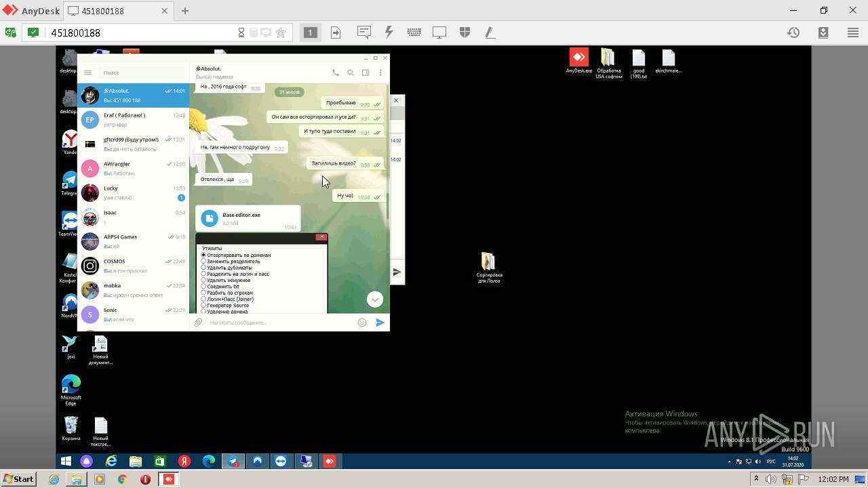Click the paperclip attach file icon
Screen dimensions: 868x488
click(x=198, y=323)
